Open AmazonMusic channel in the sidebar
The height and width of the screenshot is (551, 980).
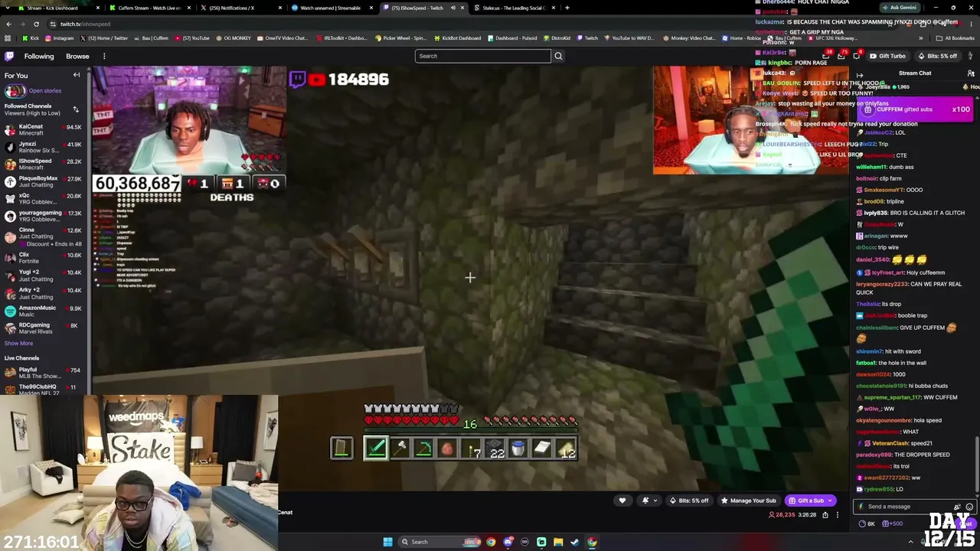pyautogui.click(x=43, y=311)
